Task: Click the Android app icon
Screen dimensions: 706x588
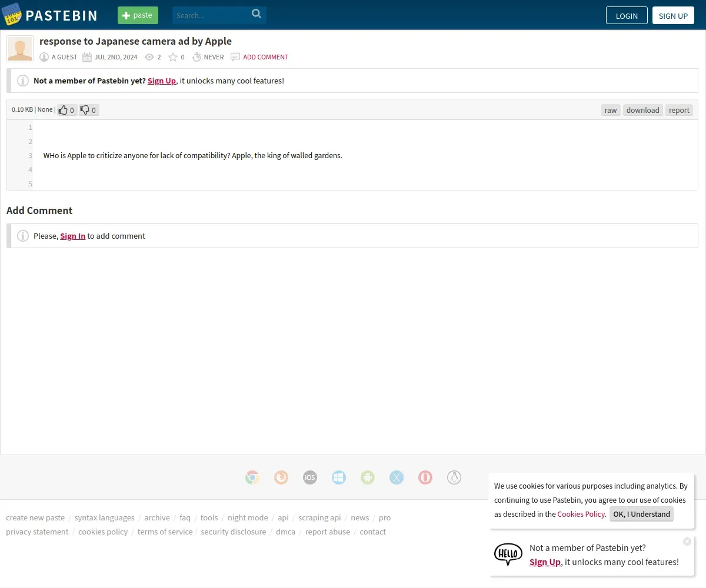Action: pos(368,477)
